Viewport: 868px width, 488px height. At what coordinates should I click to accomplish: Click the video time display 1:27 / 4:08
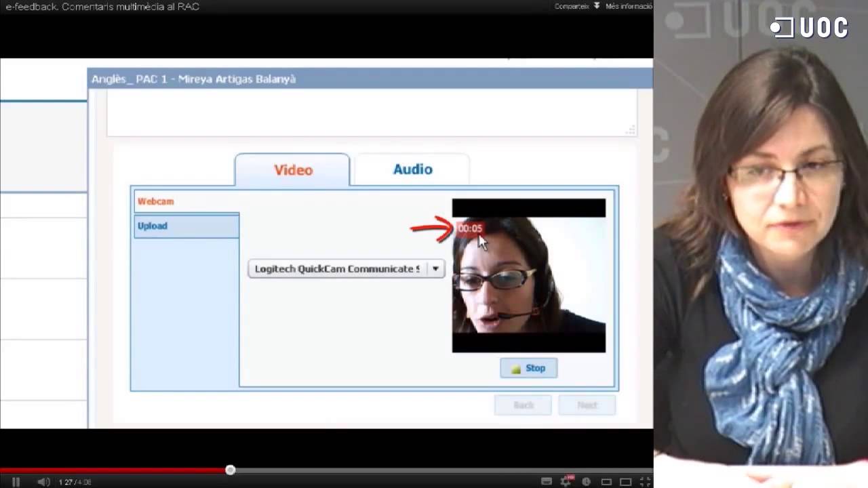(x=75, y=482)
